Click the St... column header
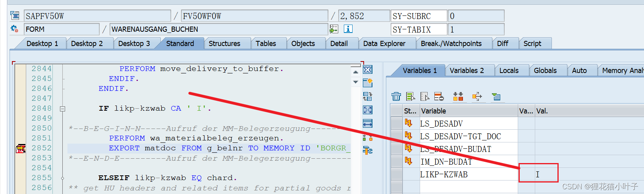644x194 pixels. [411, 111]
